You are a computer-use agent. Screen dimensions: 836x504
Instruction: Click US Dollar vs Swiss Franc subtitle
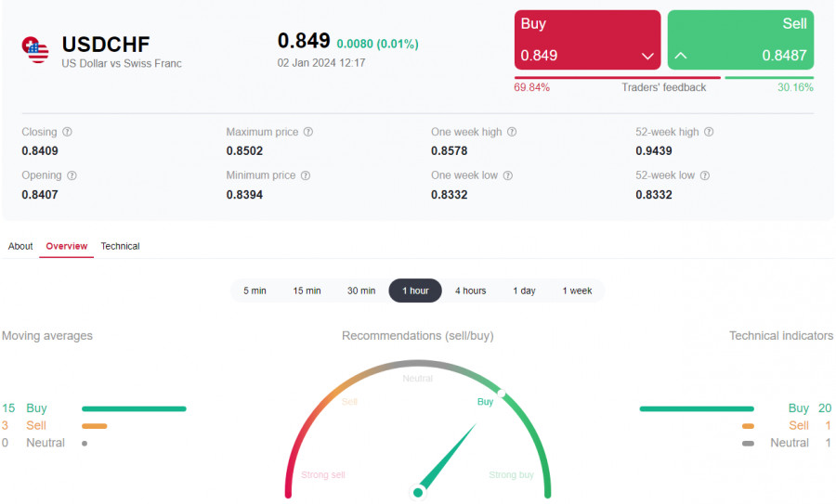click(122, 63)
